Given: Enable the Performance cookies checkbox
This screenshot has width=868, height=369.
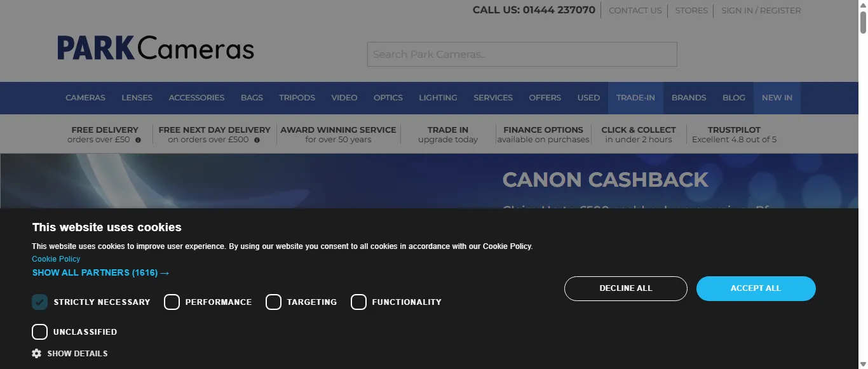Looking at the screenshot, I should click(x=172, y=302).
